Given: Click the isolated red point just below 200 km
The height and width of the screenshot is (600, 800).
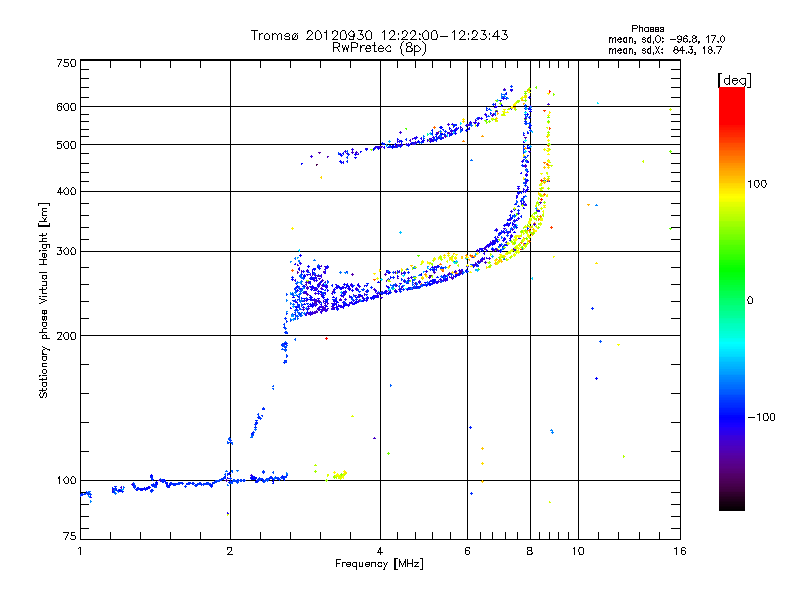Looking at the screenshot, I should click(x=327, y=338).
